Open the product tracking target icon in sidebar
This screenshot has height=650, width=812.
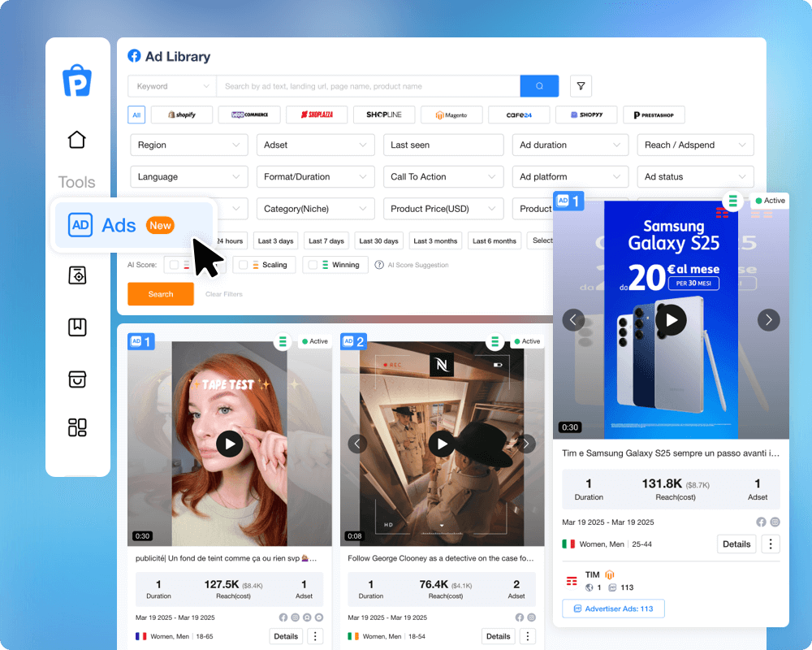(x=77, y=275)
